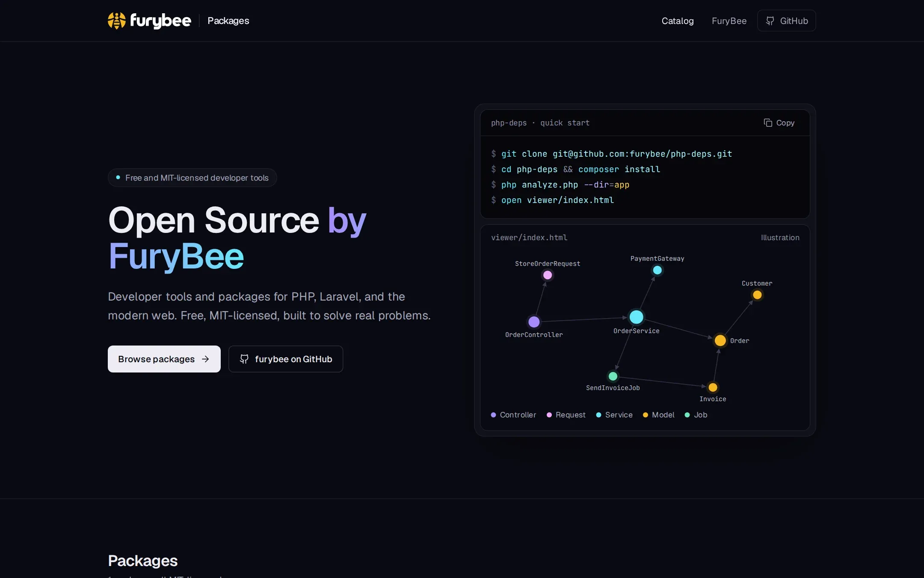The image size is (924, 578).
Task: Open the Catalog nav item
Action: (678, 21)
